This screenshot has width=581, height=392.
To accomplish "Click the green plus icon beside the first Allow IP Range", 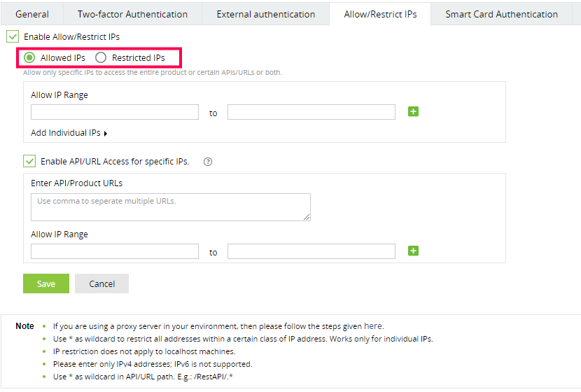I will 413,112.
